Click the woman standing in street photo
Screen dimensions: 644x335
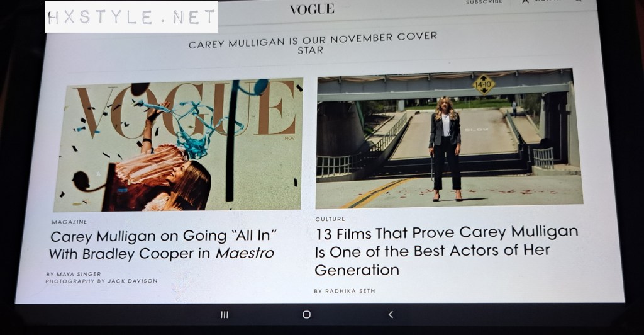tap(445, 149)
